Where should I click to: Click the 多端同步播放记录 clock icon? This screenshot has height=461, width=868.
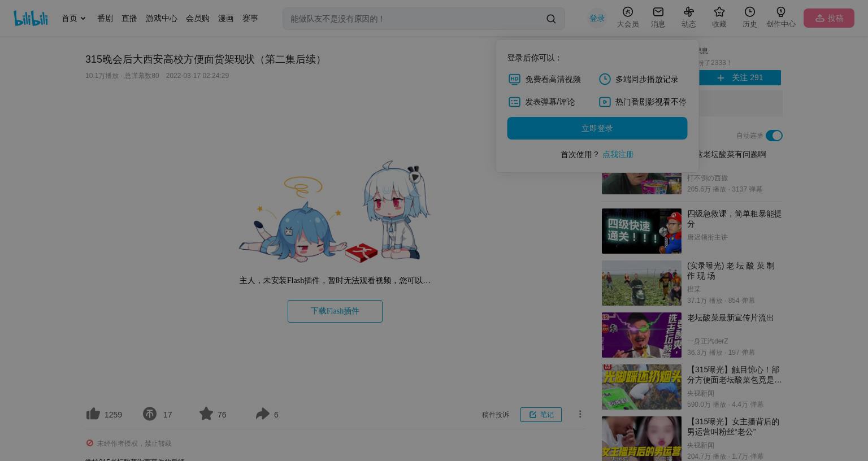605,79
